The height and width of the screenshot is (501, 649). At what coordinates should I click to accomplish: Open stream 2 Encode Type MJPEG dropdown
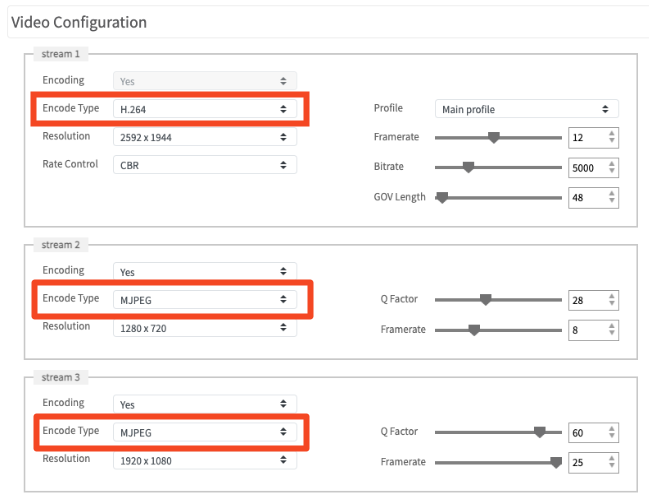coord(204,298)
